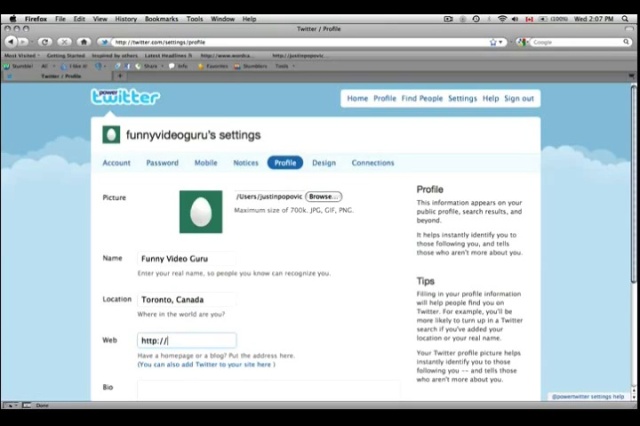The width and height of the screenshot is (640, 426).
Task: Switch to the Connections settings tab
Action: pos(373,163)
